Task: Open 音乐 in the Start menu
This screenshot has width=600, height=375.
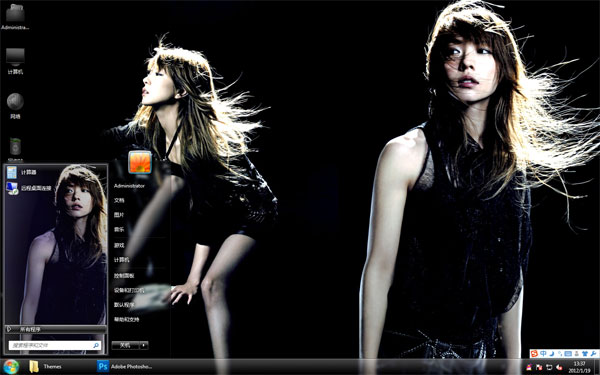Action: pos(119,230)
